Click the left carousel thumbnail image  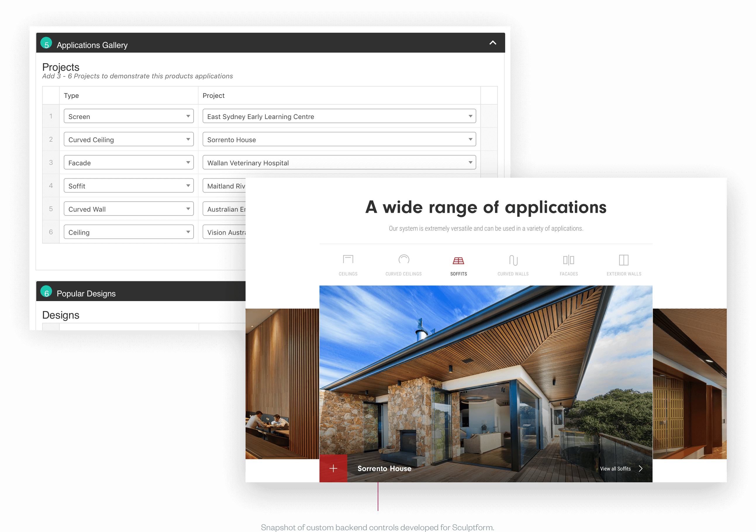282,384
